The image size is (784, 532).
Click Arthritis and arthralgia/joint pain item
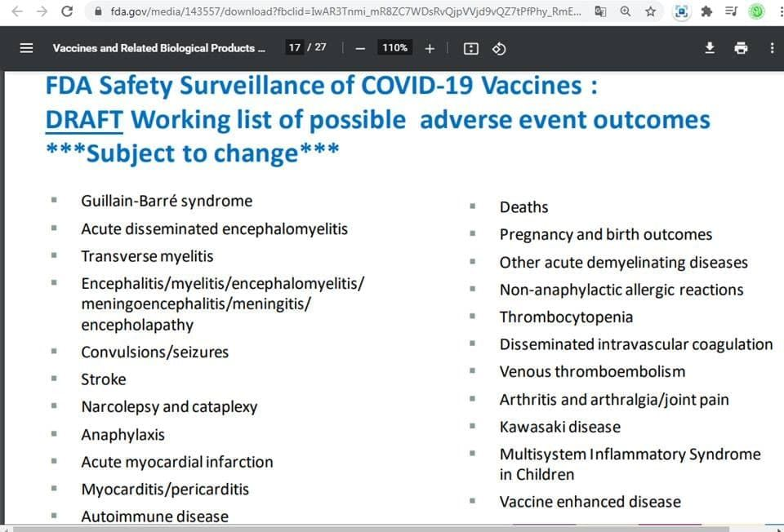click(614, 400)
